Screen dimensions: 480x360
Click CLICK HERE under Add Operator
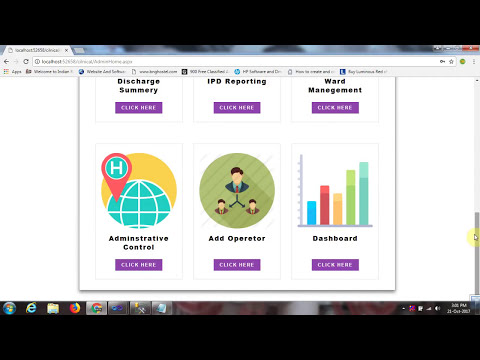tap(237, 265)
